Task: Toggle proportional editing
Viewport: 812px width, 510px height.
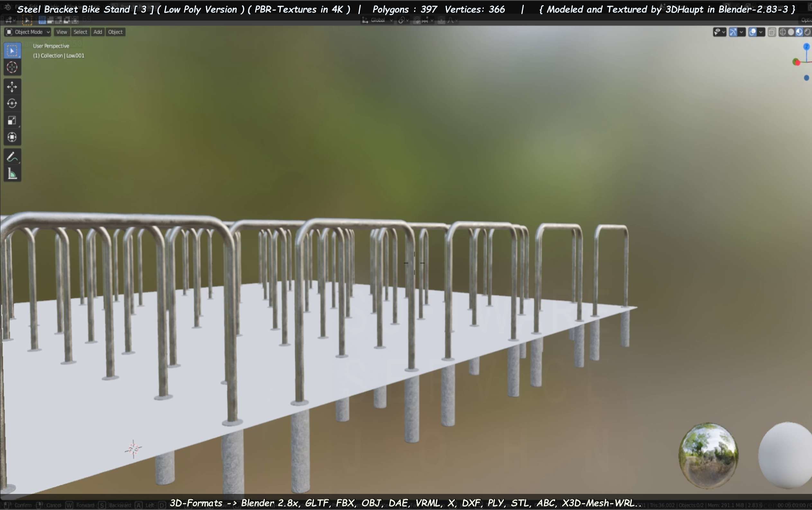Action: tap(441, 20)
